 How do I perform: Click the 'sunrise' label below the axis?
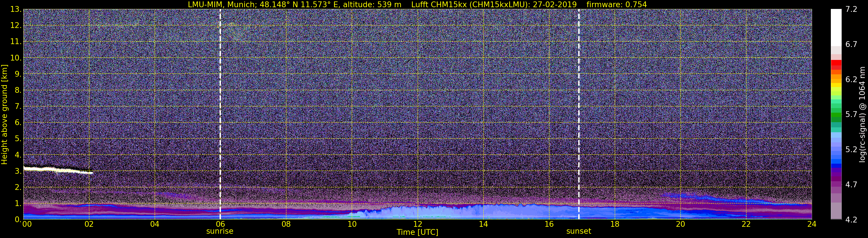[220, 231]
